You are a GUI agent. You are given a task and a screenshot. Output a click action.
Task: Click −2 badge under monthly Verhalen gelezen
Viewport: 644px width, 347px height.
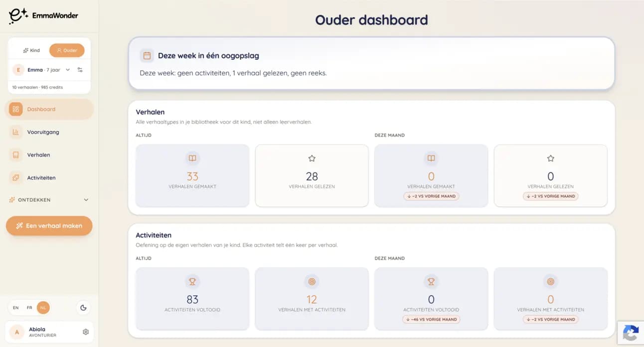551,196
